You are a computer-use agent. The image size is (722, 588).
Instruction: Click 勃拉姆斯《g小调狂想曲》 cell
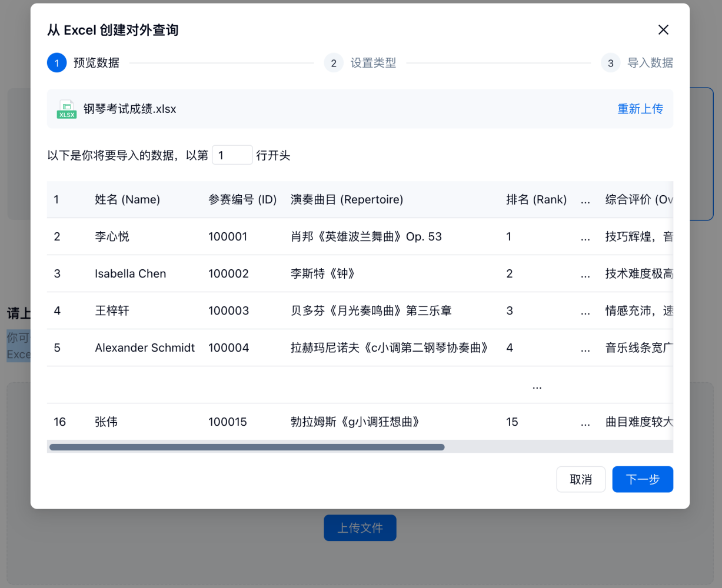[355, 422]
